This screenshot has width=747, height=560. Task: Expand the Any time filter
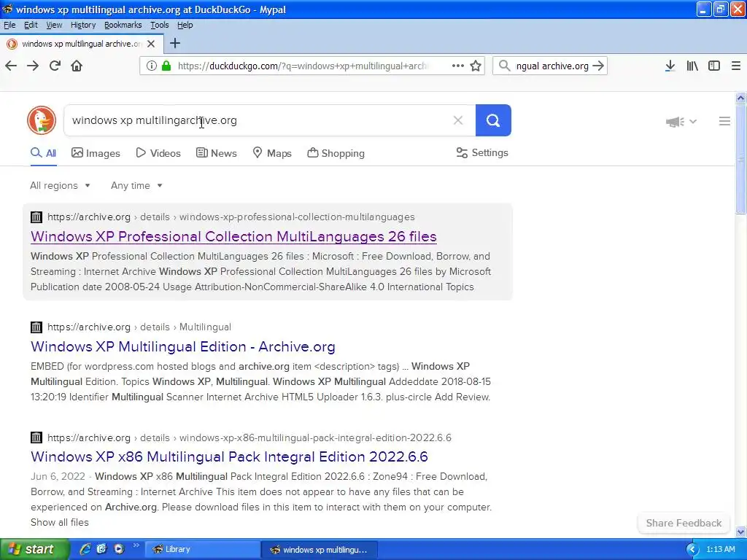click(136, 186)
